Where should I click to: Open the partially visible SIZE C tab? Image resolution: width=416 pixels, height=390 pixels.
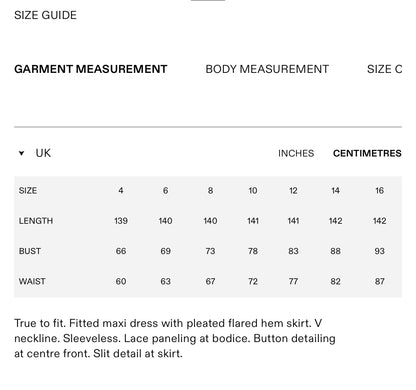[x=384, y=69]
